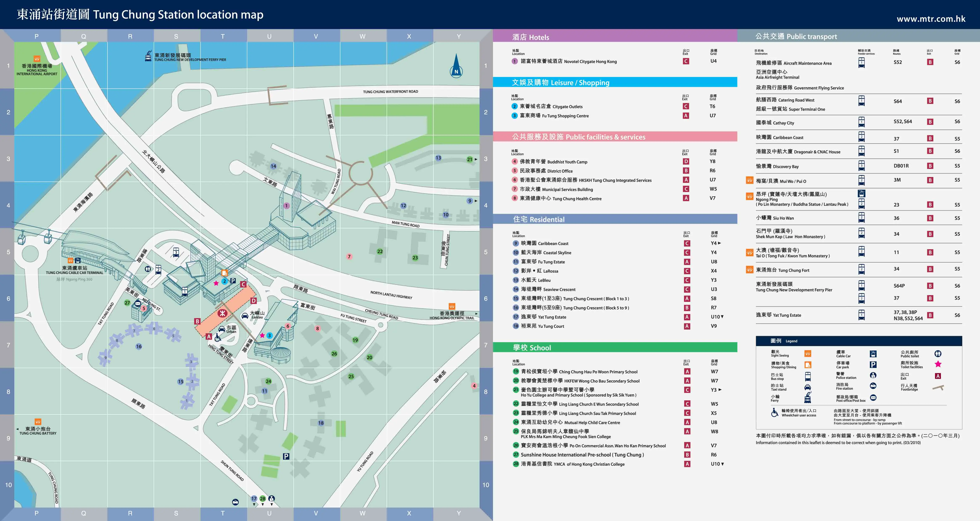Click the Tung Chung Cable Car Terminal label
Image resolution: width=980 pixels, height=521 pixels.
click(75, 270)
